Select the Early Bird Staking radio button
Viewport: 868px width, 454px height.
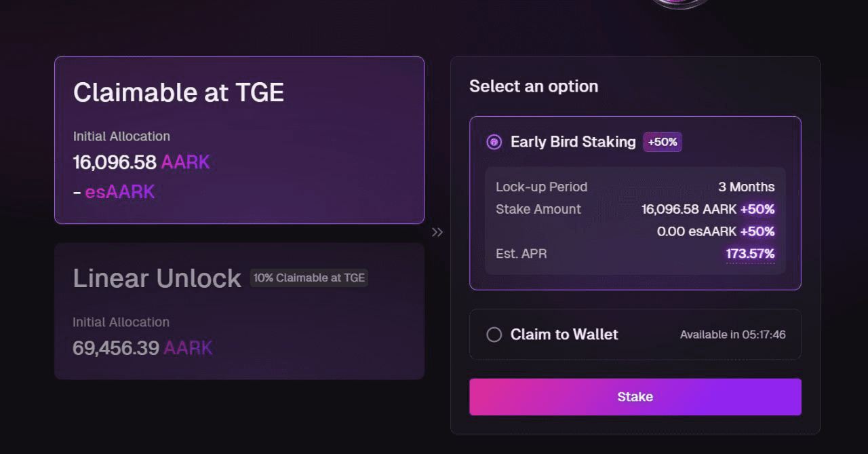[494, 142]
